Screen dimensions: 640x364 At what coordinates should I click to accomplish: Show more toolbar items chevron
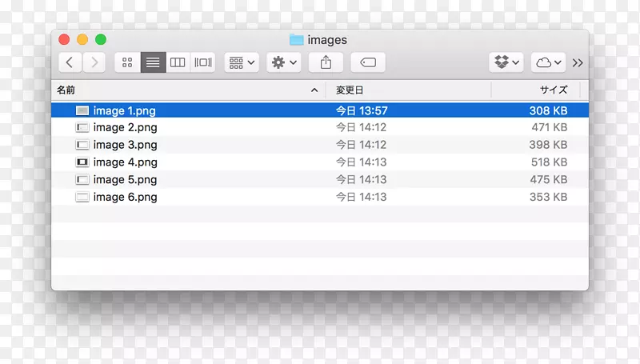[578, 63]
